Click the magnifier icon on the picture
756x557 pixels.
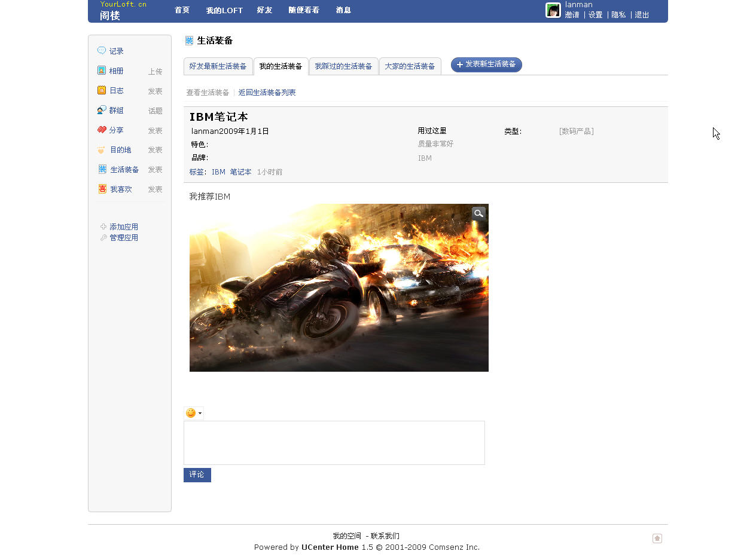pos(478,213)
